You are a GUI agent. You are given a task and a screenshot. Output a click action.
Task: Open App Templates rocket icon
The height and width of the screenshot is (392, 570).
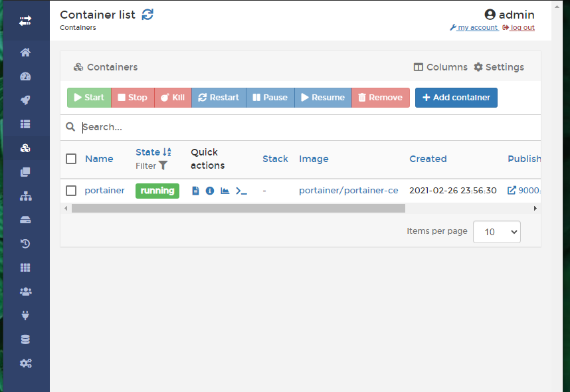click(x=25, y=100)
